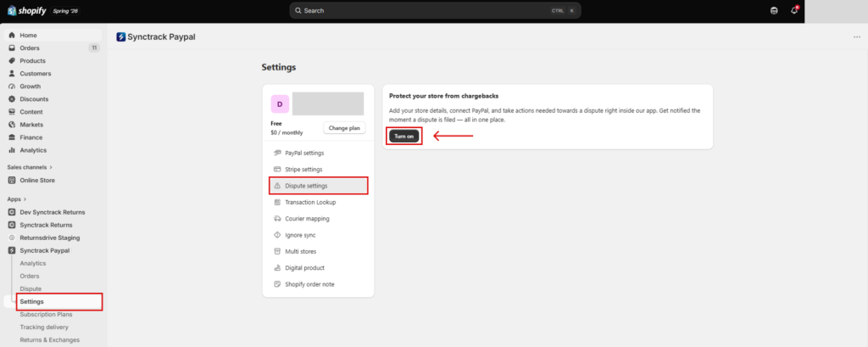The width and height of the screenshot is (868, 347).
Task: Click the Search field at top
Action: [x=435, y=10]
